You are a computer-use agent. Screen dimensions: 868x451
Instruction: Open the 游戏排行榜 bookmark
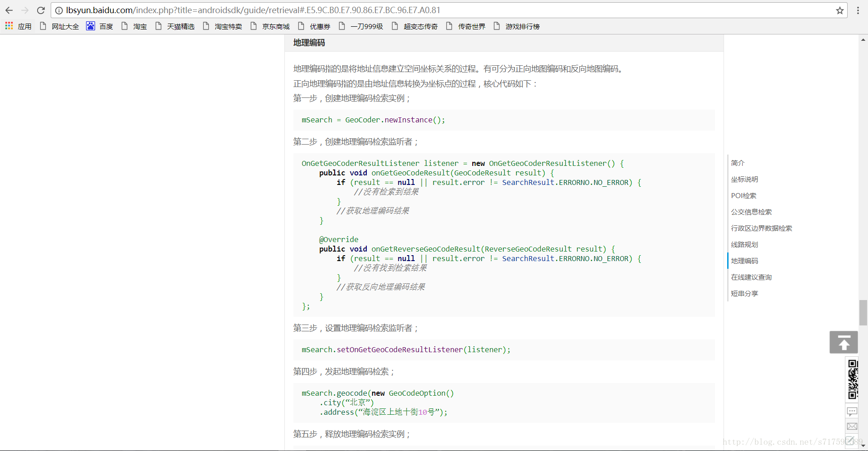coord(517,26)
